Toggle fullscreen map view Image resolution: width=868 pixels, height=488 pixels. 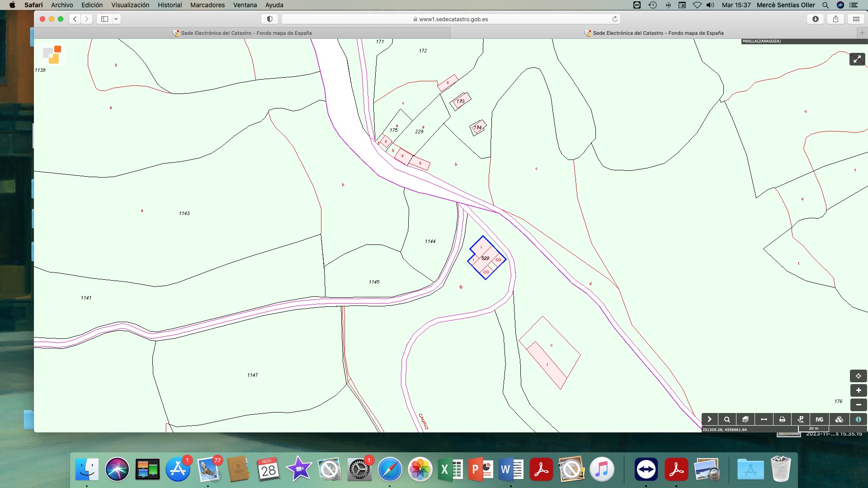click(x=857, y=59)
